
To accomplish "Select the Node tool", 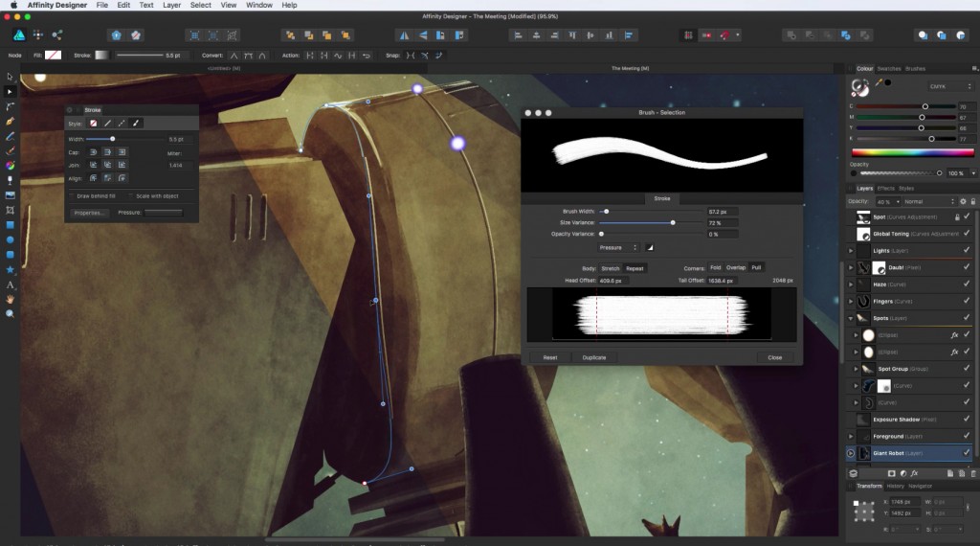I will [10, 91].
